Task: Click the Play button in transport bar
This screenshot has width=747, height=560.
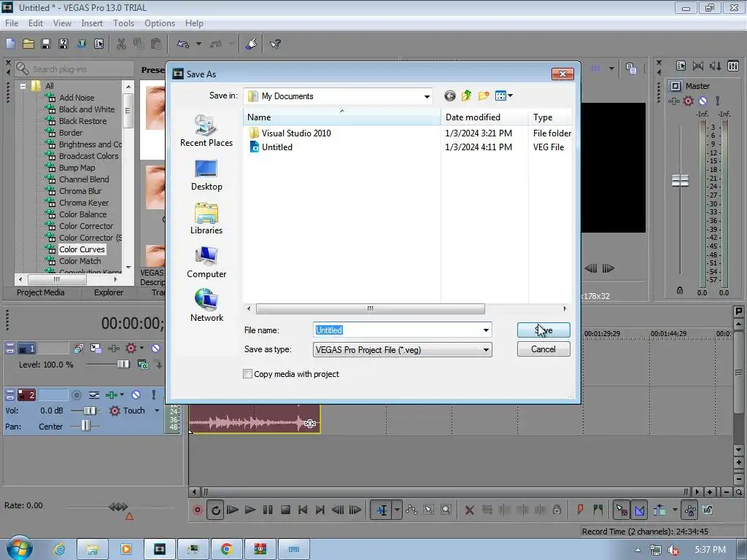Action: click(x=250, y=510)
